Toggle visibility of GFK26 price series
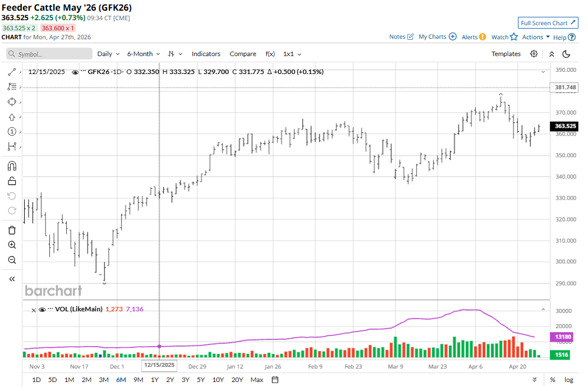Viewport: 588px width, 391px height. (x=75, y=72)
